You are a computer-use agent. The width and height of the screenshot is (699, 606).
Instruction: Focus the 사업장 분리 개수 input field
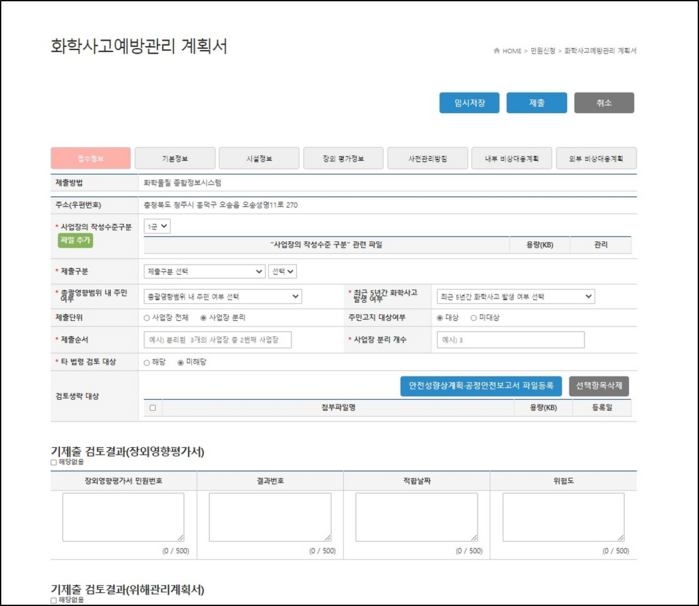(510, 340)
